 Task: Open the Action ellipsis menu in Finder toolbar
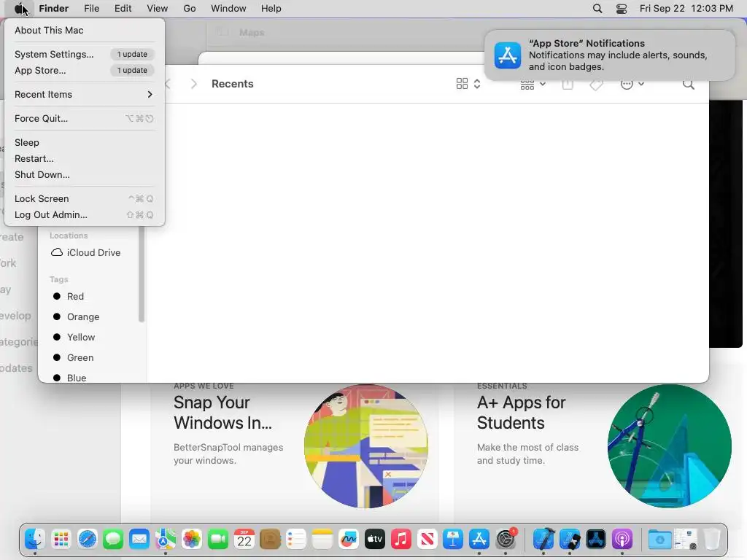click(x=632, y=85)
